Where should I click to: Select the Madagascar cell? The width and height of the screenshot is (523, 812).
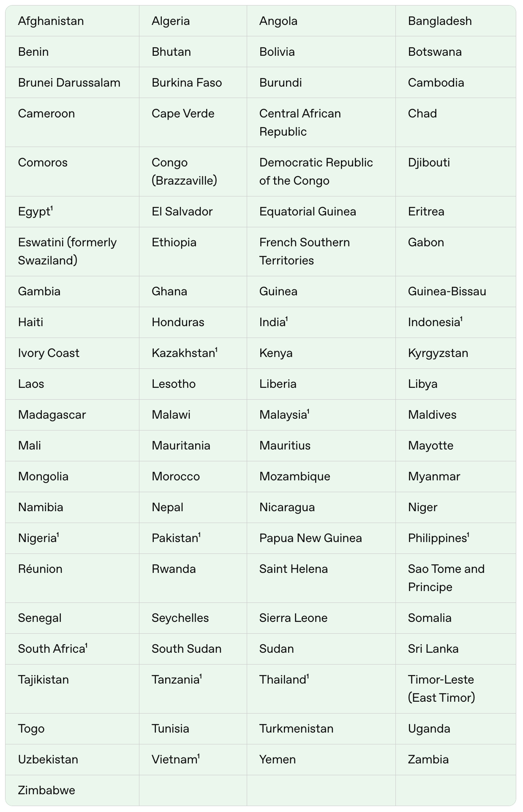click(x=52, y=415)
